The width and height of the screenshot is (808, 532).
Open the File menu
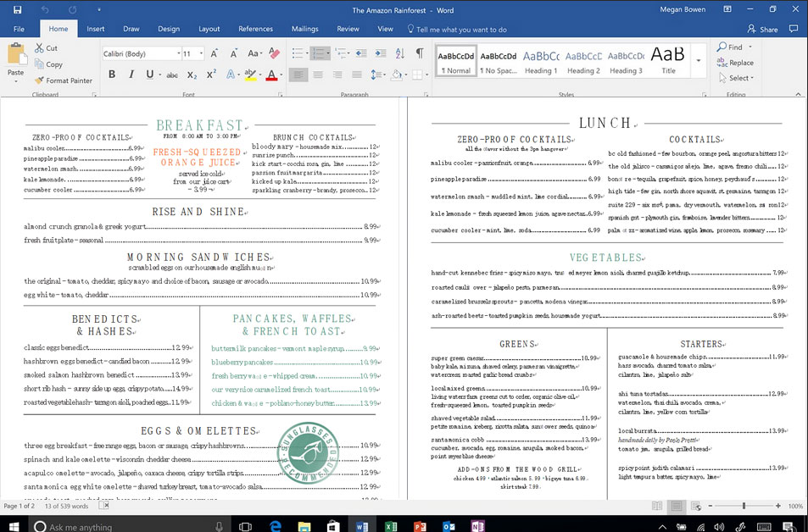pos(19,29)
